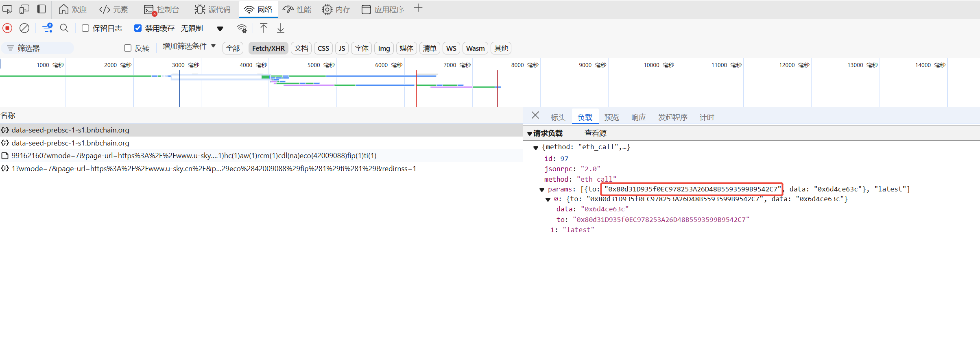Select the 1?wmode=7&page-url request row
This screenshot has height=341, width=980.
pos(261,169)
